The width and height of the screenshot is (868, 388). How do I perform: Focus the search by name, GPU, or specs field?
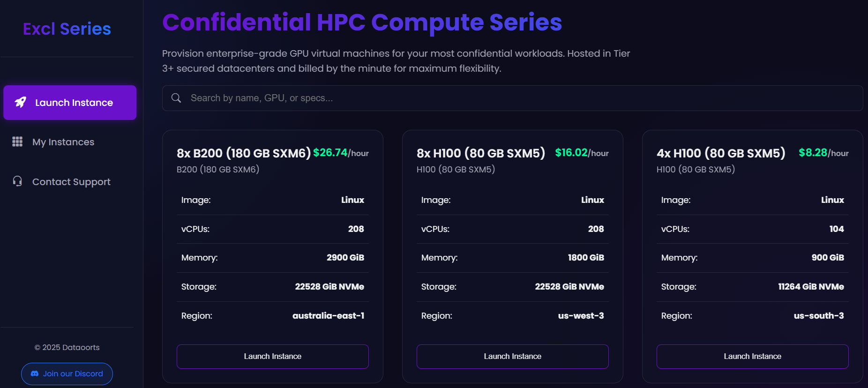coord(516,98)
